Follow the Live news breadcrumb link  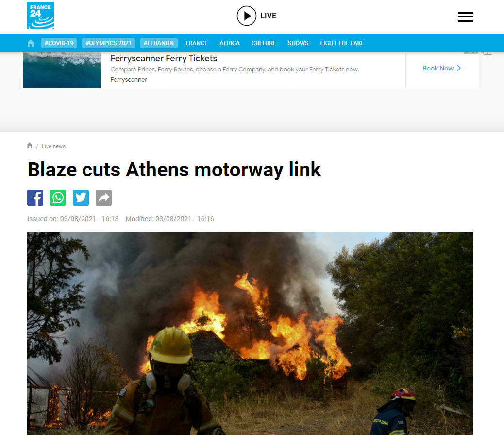tap(54, 146)
